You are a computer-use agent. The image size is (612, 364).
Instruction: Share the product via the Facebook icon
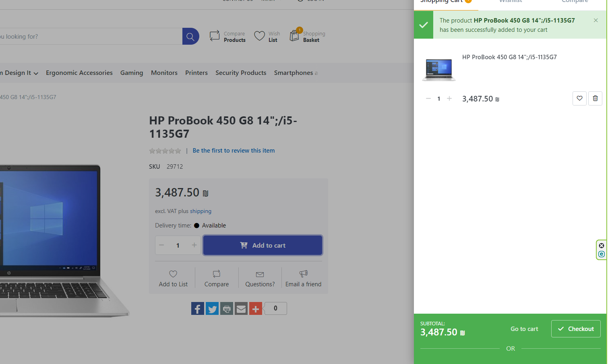197,308
